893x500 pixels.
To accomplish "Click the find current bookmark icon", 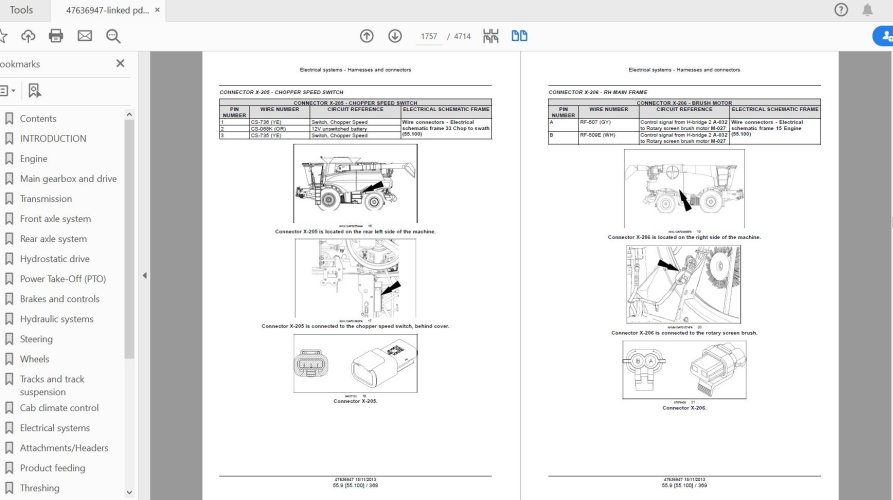I will coord(35,91).
